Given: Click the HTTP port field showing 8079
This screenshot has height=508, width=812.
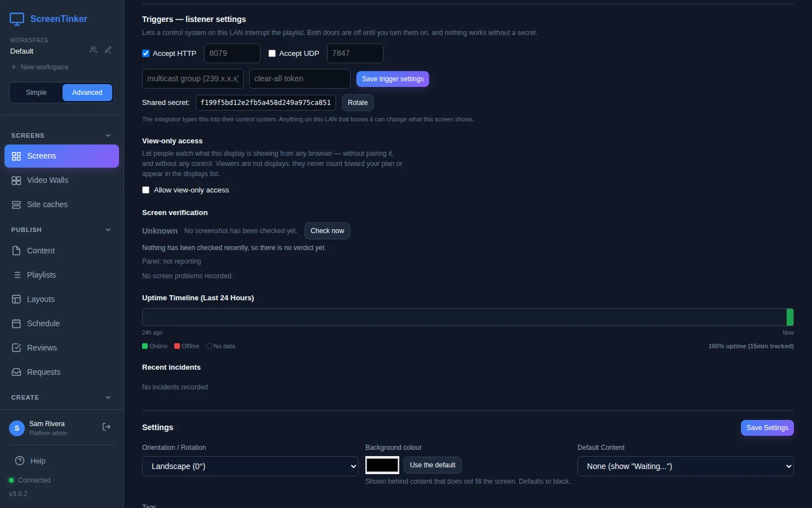Looking at the screenshot, I should click(x=232, y=53).
